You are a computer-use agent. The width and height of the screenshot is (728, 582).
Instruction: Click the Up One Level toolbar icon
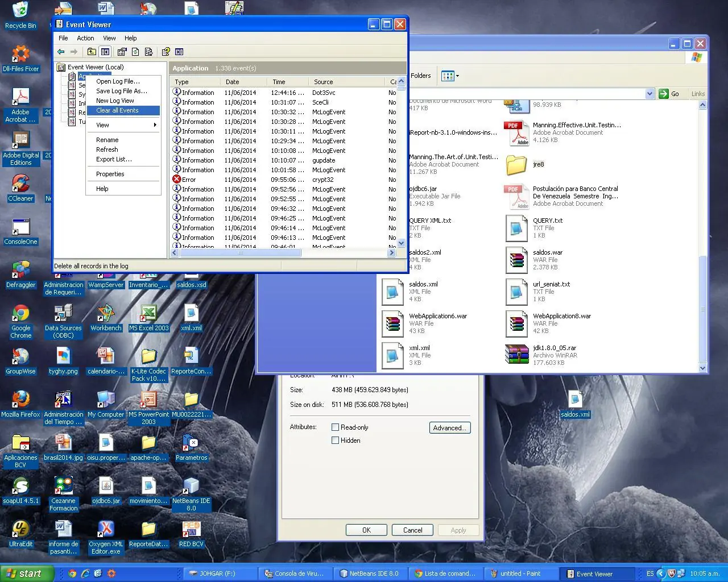(x=92, y=52)
